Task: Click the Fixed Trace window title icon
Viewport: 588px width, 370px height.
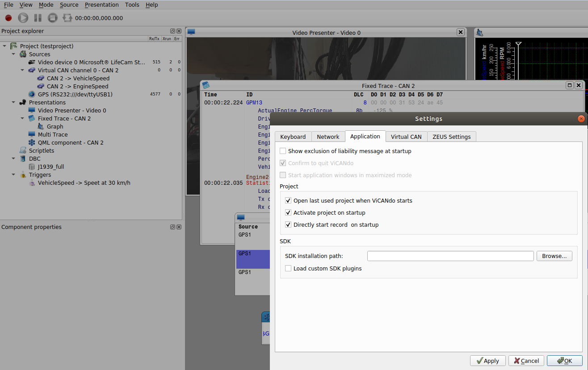Action: (206, 85)
